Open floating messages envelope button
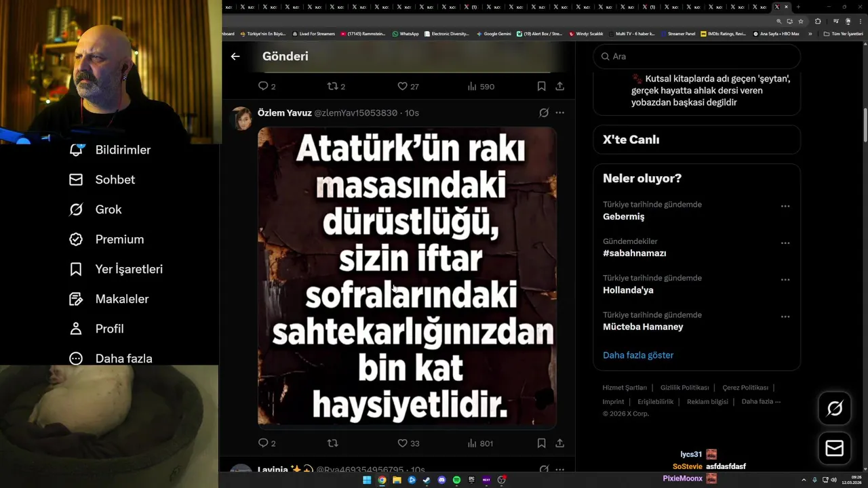The width and height of the screenshot is (868, 488). coord(835,449)
